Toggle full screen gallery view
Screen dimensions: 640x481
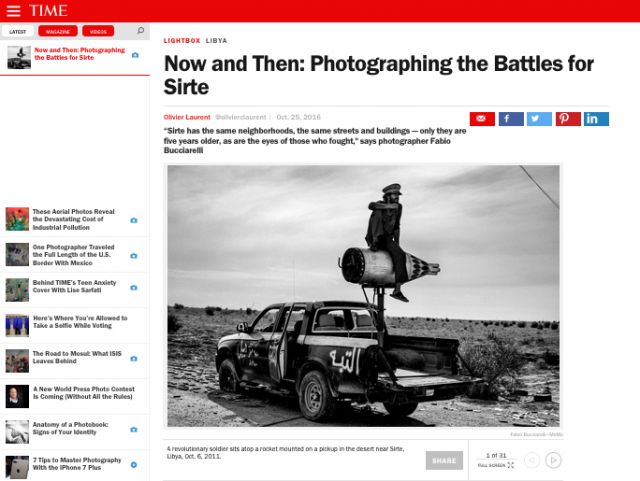point(496,465)
